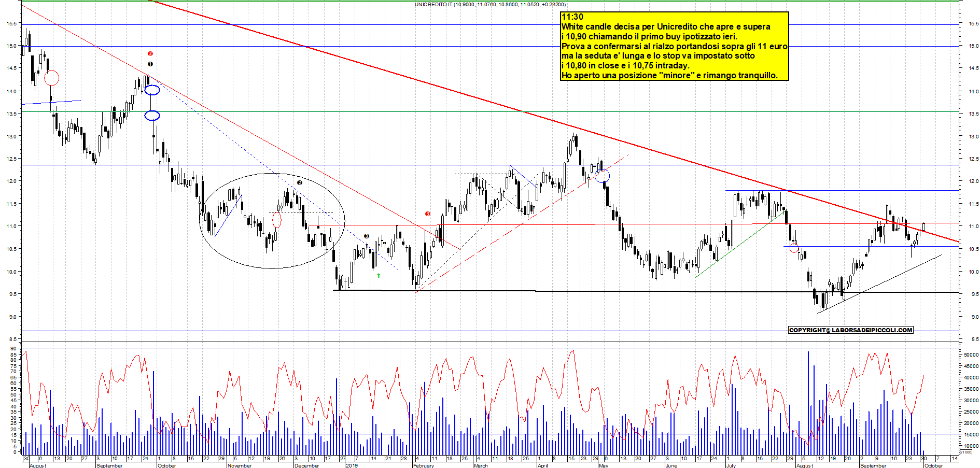980x468 pixels.
Task: Click the note line beginning 'Prova a confermarsi al rialzo'
Action: 675,46
